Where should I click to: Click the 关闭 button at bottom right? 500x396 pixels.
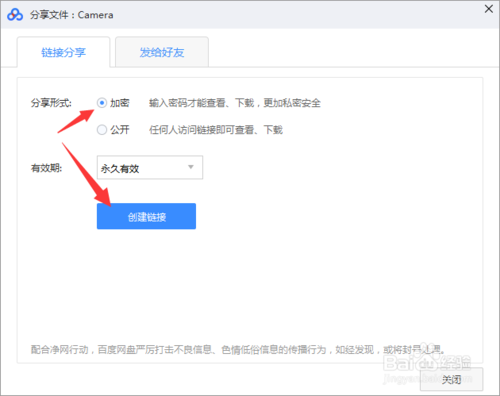click(451, 379)
